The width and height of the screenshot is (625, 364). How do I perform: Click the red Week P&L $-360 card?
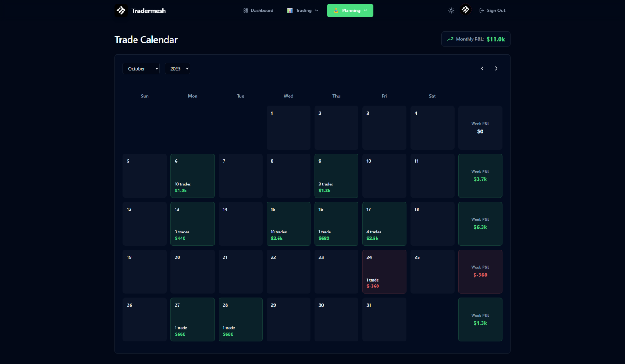[x=480, y=272]
